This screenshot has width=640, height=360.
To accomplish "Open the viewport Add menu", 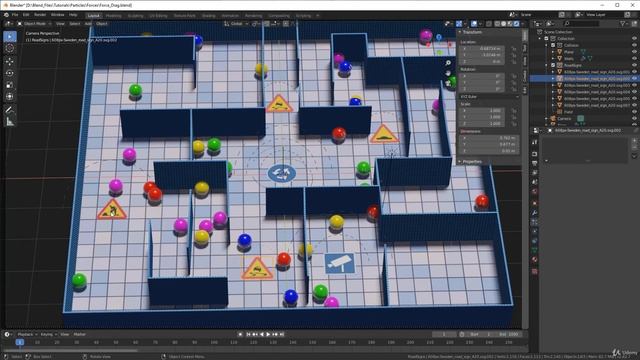I will pos(88,24).
